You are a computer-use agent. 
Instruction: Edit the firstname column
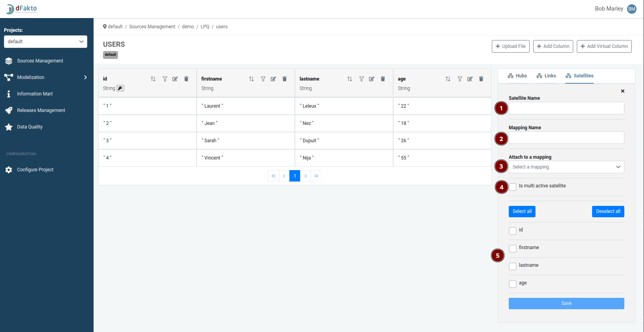point(274,79)
